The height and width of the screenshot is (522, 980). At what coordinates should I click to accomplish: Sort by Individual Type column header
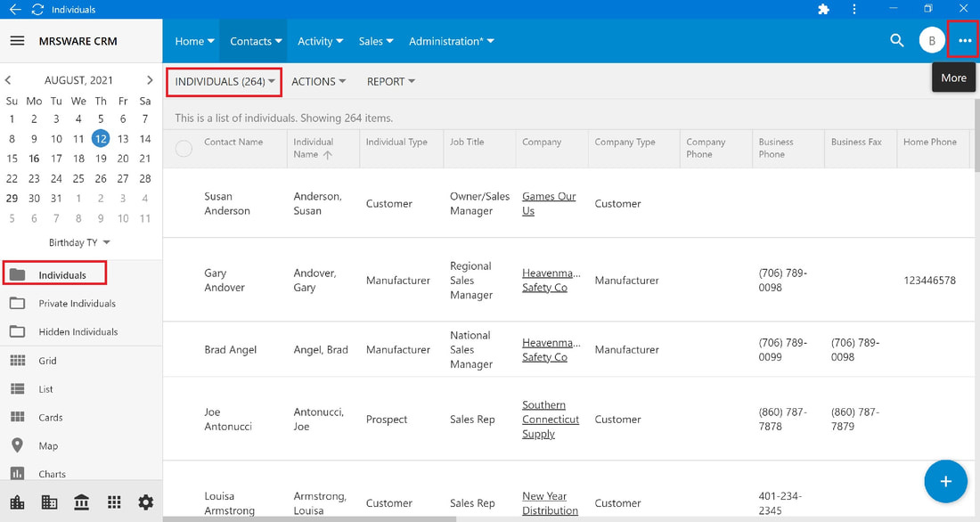tap(396, 142)
